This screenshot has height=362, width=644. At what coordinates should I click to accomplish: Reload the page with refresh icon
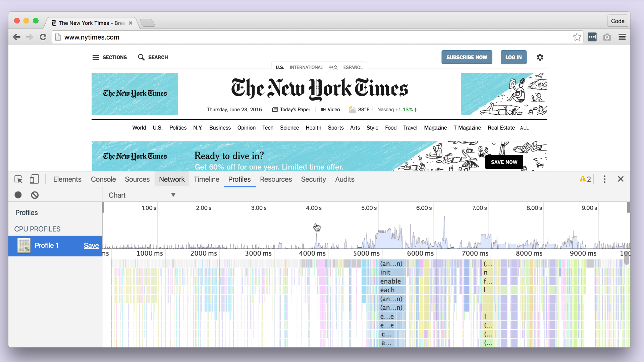pyautogui.click(x=43, y=37)
